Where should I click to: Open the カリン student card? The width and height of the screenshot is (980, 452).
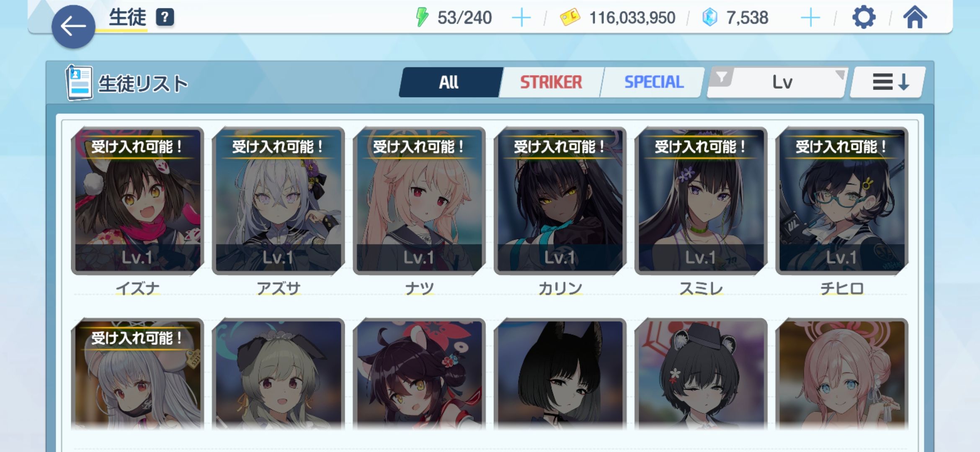pyautogui.click(x=560, y=201)
